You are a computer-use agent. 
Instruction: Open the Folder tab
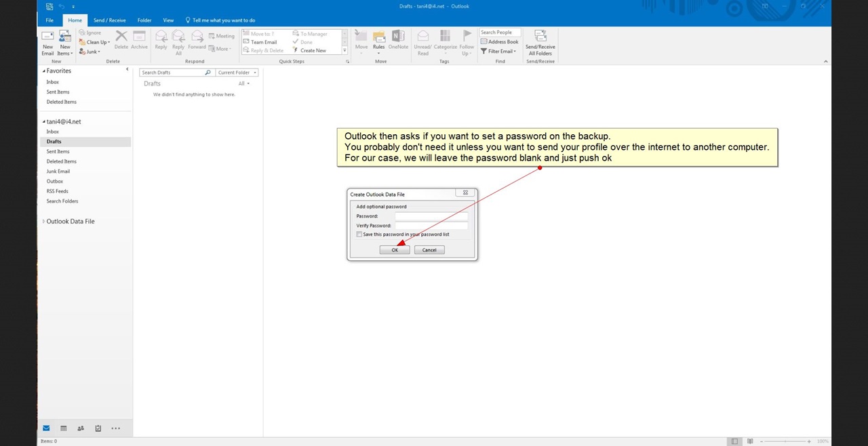144,20
